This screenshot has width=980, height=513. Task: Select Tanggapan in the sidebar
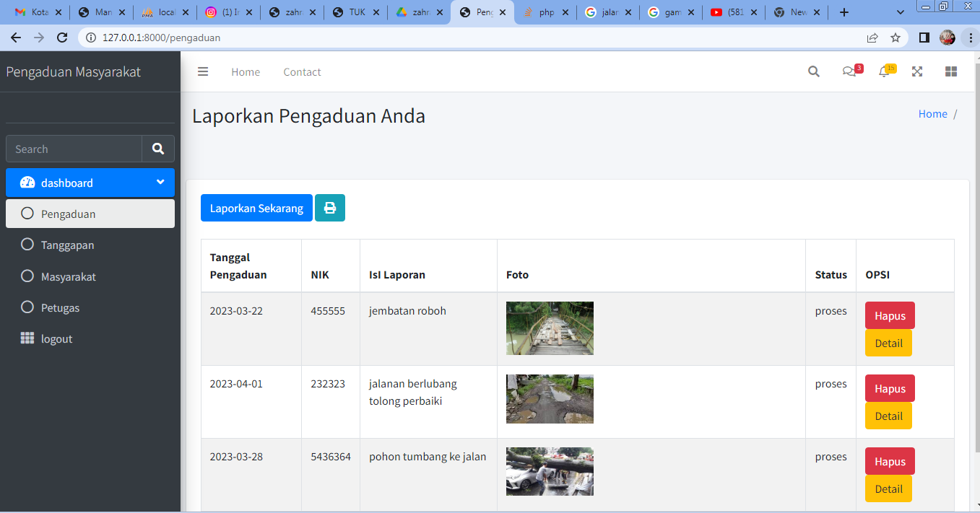coord(67,245)
